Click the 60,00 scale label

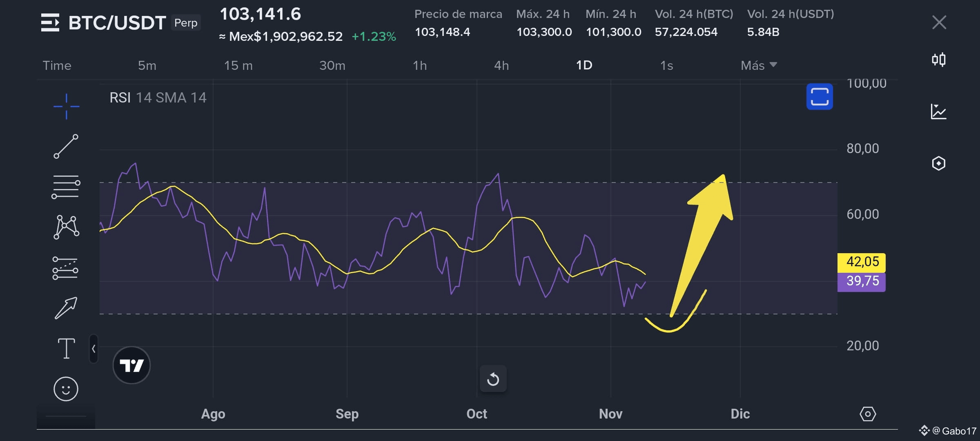pos(862,214)
